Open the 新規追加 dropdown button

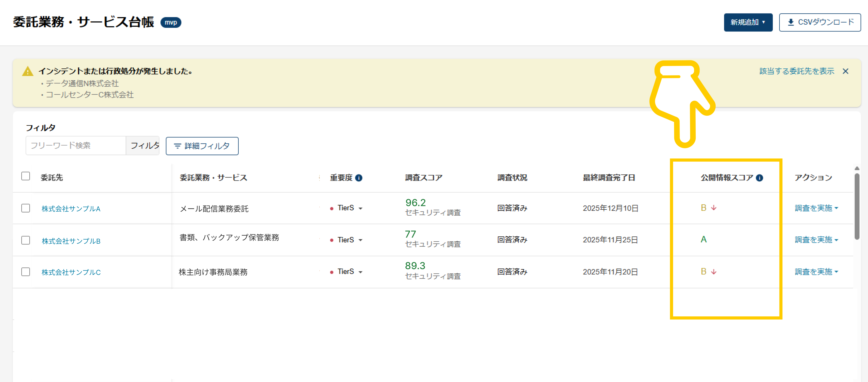[748, 22]
